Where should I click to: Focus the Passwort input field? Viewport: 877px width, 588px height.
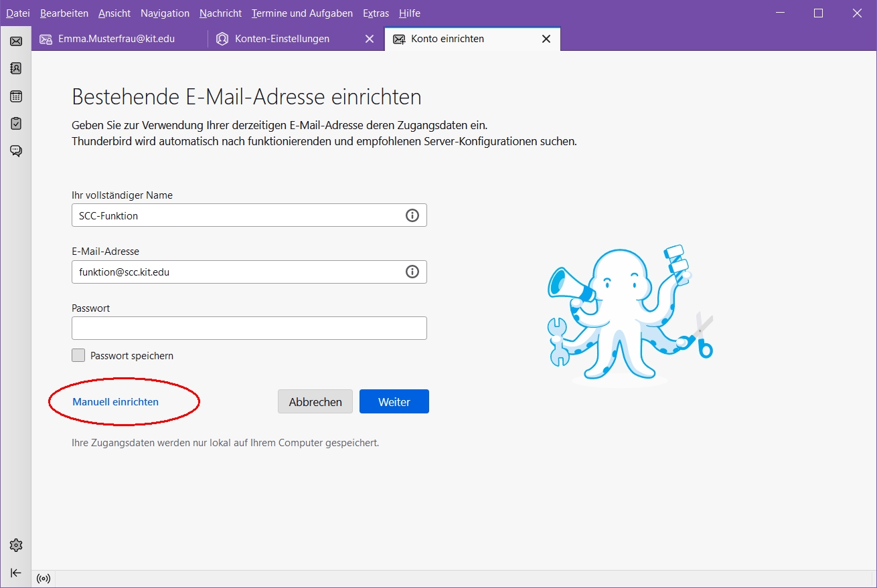pos(249,328)
